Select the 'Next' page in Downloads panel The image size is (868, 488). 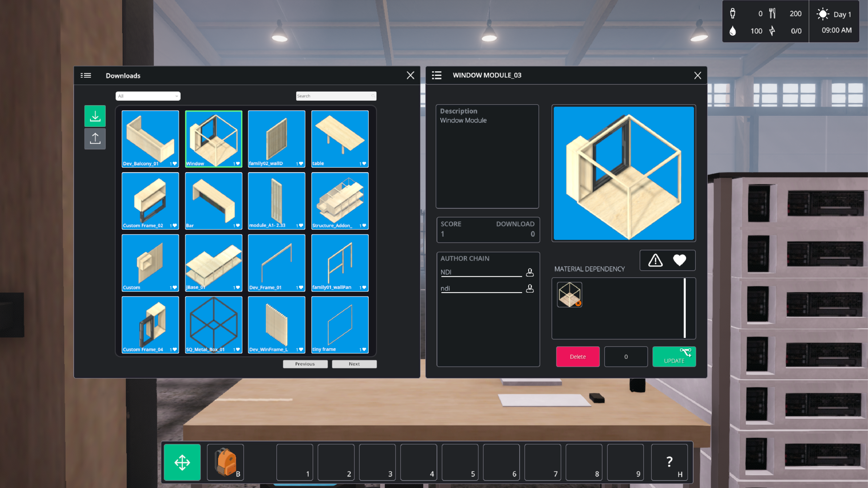tap(354, 363)
